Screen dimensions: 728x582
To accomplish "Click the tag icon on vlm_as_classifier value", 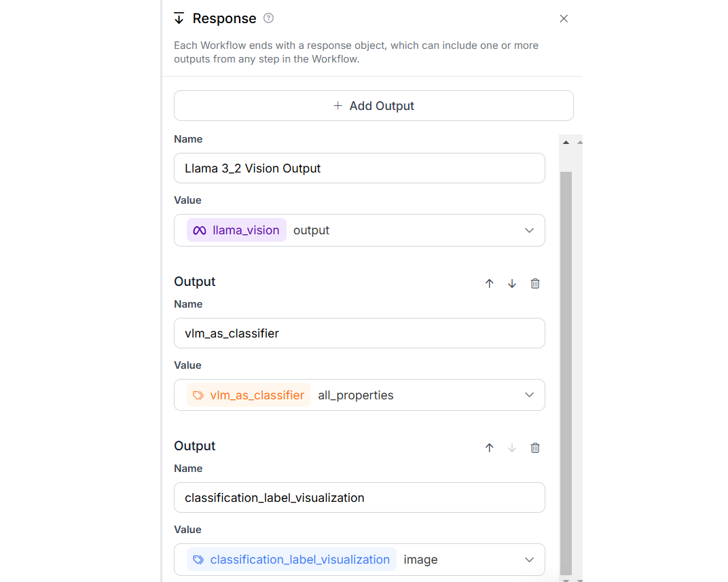I will tap(198, 395).
